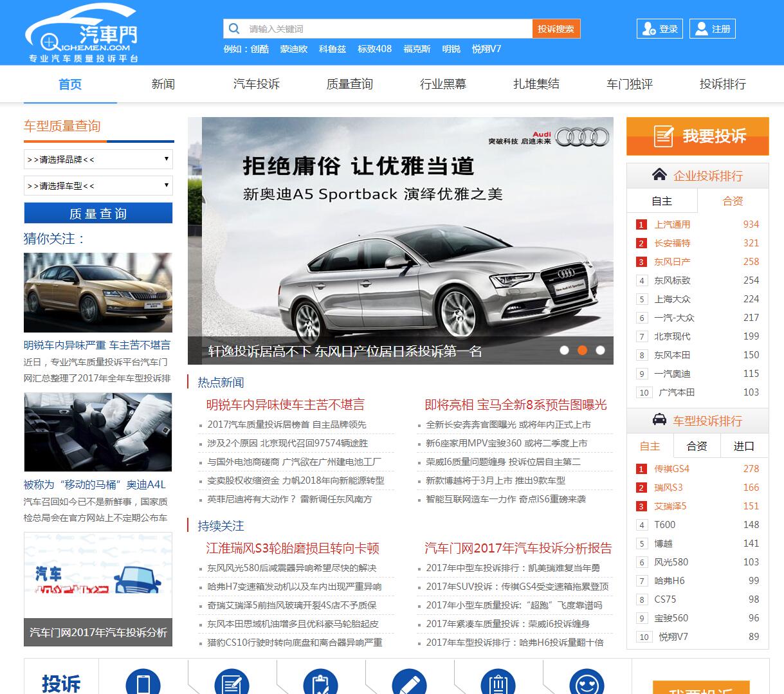
Task: Switch to 自主 tab in 企业投诉排行
Action: (662, 201)
